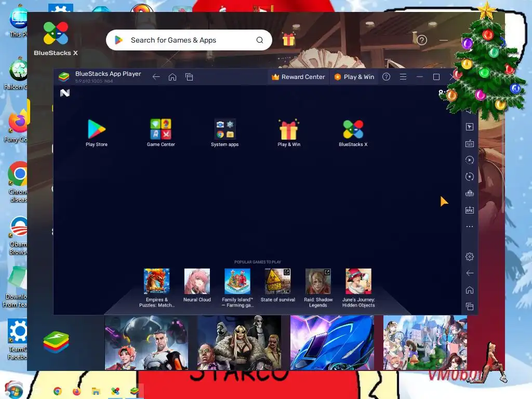Go to home via title bar home icon
Screen dimensions: 532x399
click(x=172, y=77)
